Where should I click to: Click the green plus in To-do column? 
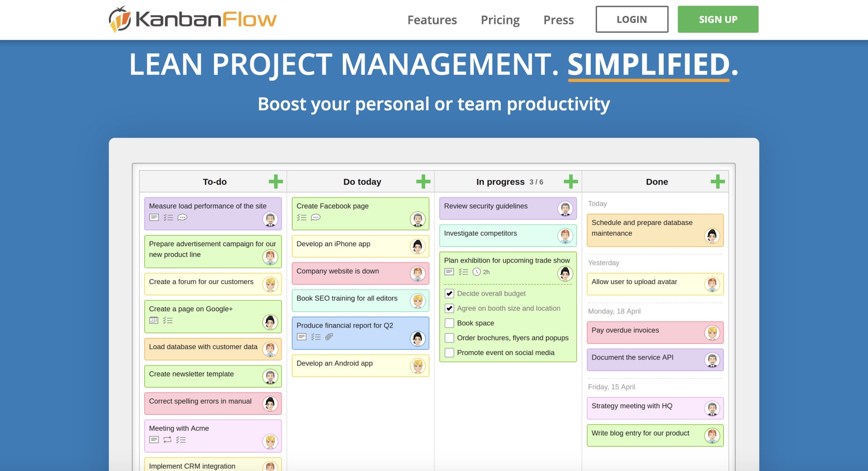276,181
